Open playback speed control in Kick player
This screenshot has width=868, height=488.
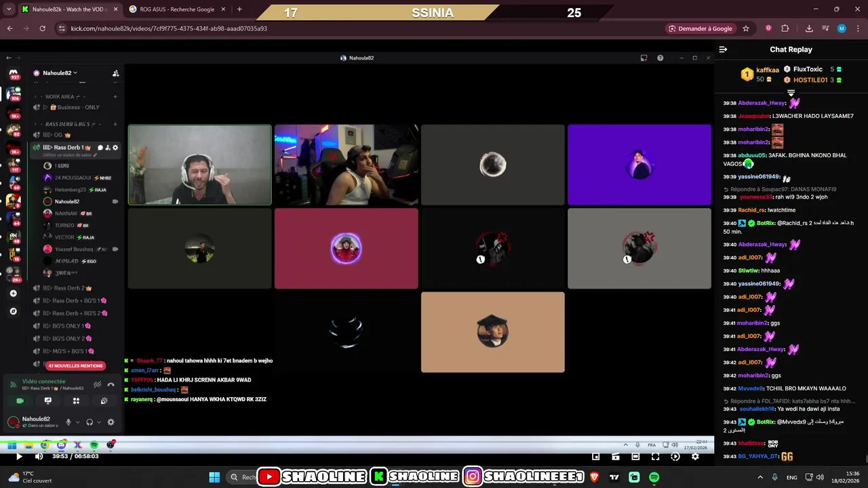coord(675,456)
